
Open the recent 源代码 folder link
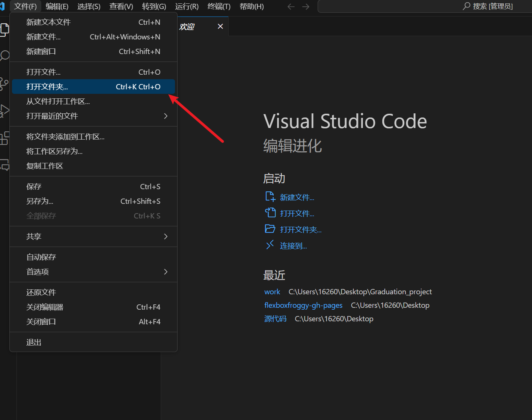point(275,319)
